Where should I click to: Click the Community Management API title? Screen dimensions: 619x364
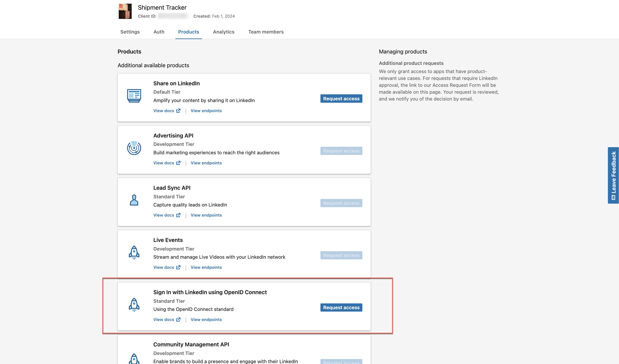191,344
